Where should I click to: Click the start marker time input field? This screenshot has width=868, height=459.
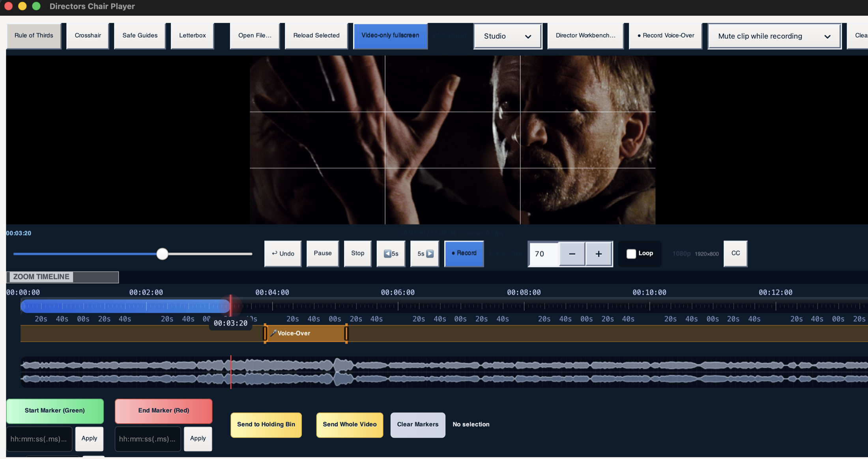[x=39, y=439]
